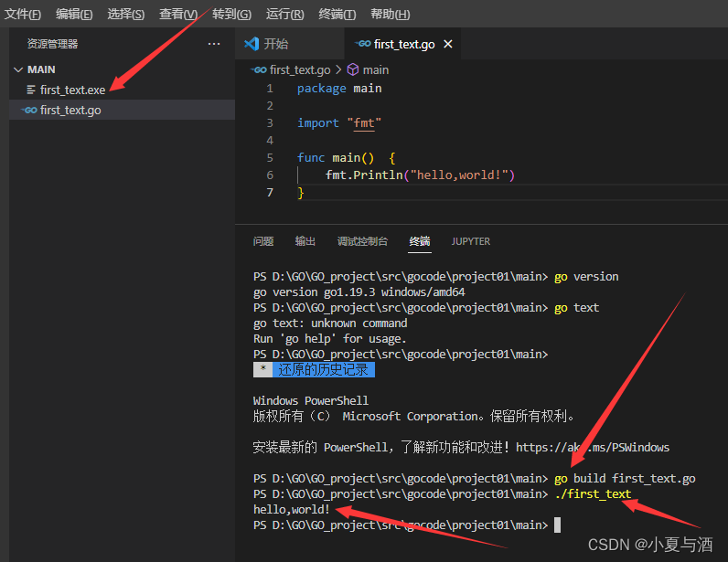Open the 转到(G) menu
Screen dimensions: 728x562
point(231,14)
